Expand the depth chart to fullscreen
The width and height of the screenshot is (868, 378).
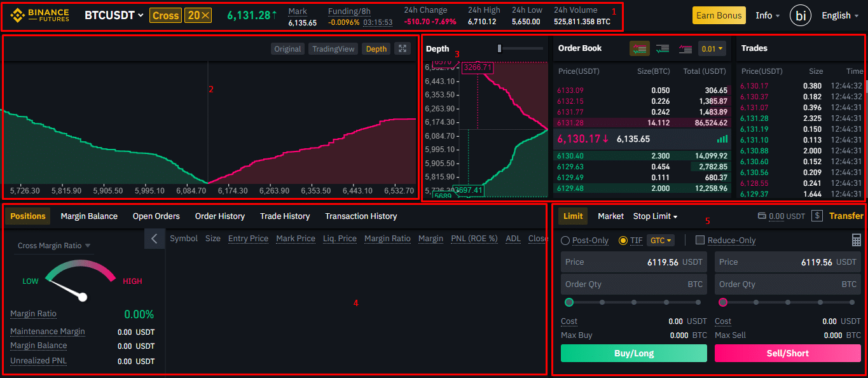(402, 48)
